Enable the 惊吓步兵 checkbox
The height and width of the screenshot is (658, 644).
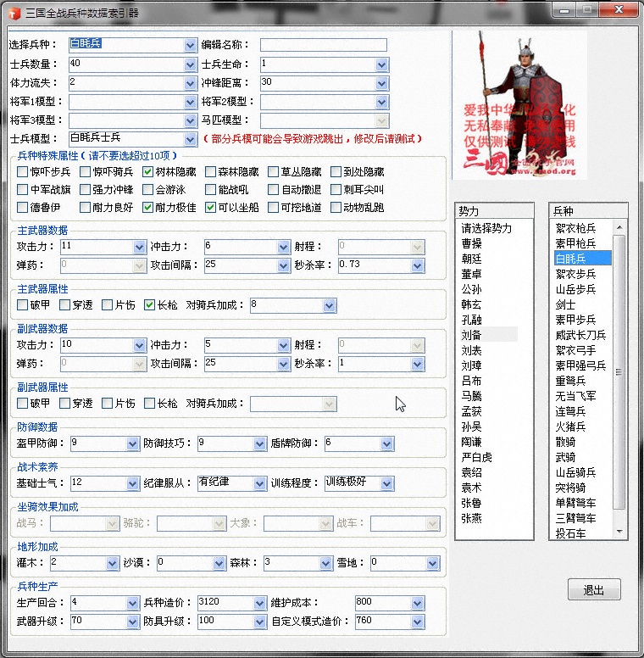click(x=23, y=171)
